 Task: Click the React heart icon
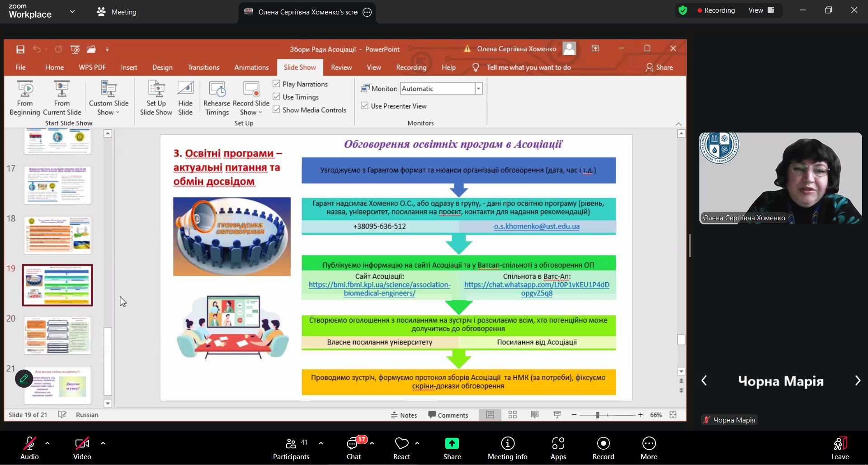pos(401,444)
